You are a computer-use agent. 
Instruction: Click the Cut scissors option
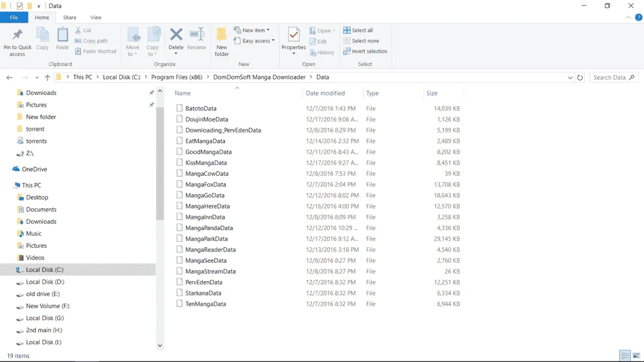pos(83,30)
